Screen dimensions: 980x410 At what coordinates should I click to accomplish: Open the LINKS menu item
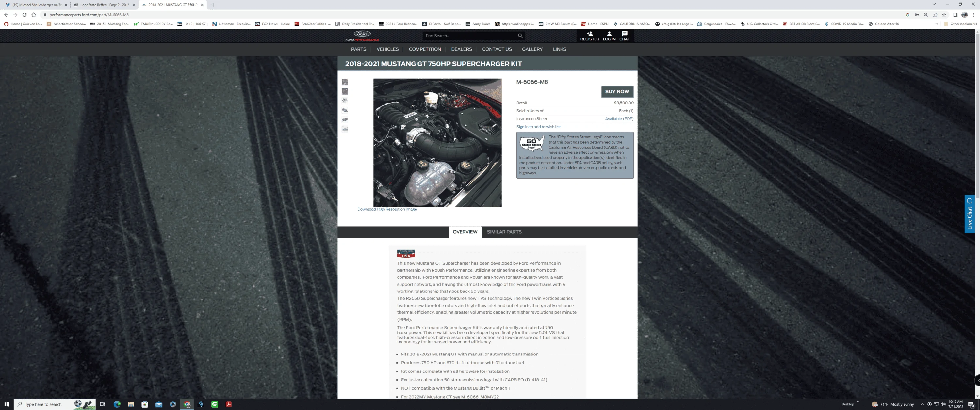pyautogui.click(x=559, y=49)
